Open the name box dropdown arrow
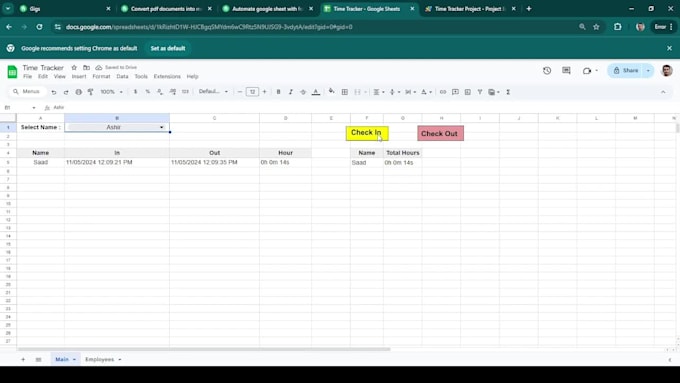This screenshot has width=680, height=383. [x=34, y=108]
